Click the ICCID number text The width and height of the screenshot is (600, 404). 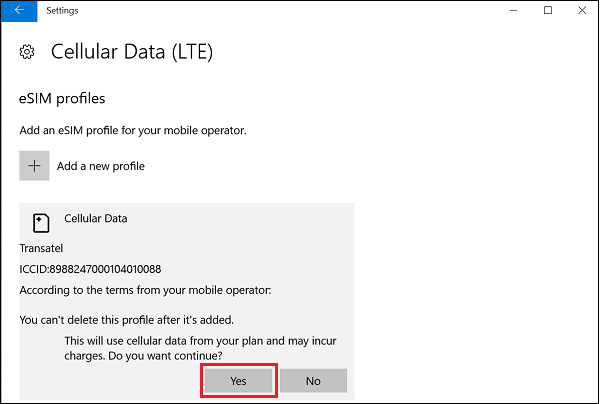point(90,269)
